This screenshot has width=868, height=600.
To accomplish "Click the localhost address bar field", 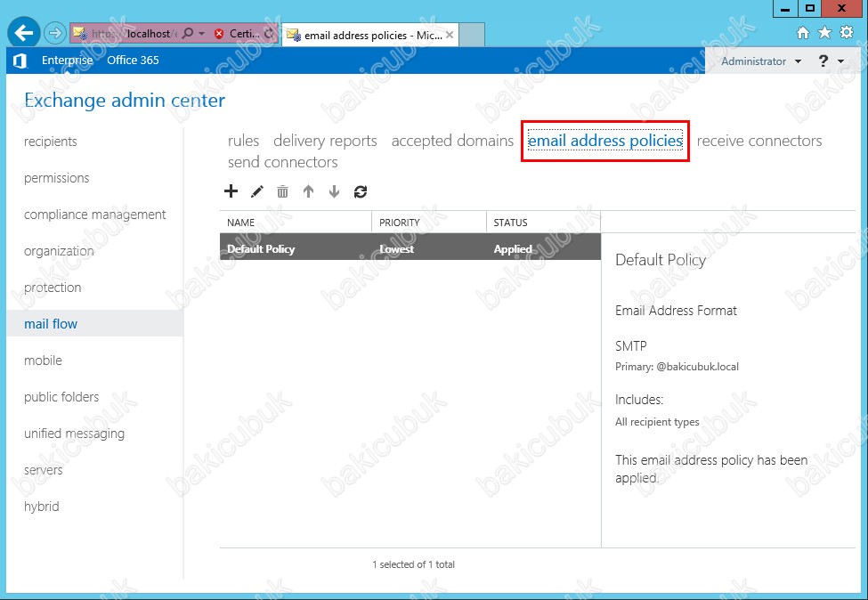I will 125,34.
